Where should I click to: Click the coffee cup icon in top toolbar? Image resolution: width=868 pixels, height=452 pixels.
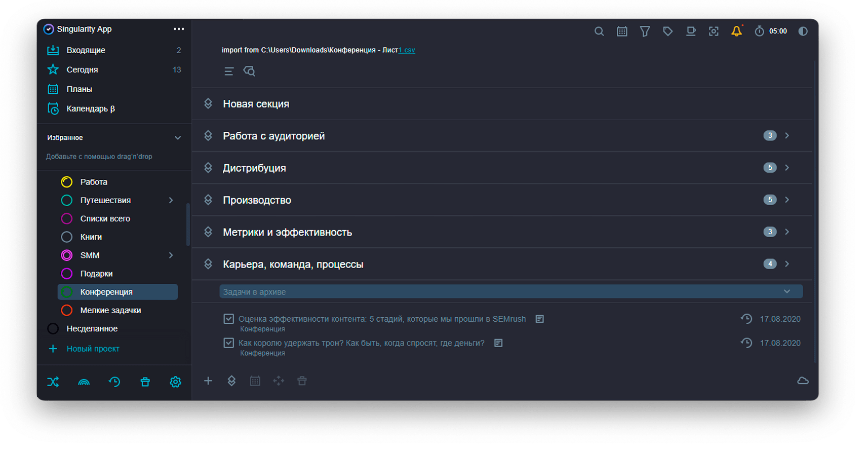click(691, 31)
